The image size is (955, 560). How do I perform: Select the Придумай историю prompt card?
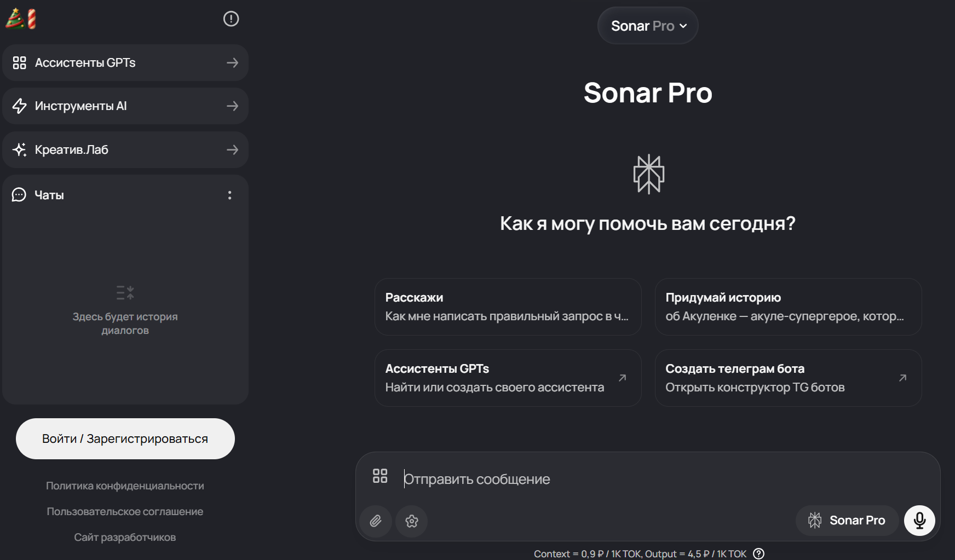pos(788,307)
